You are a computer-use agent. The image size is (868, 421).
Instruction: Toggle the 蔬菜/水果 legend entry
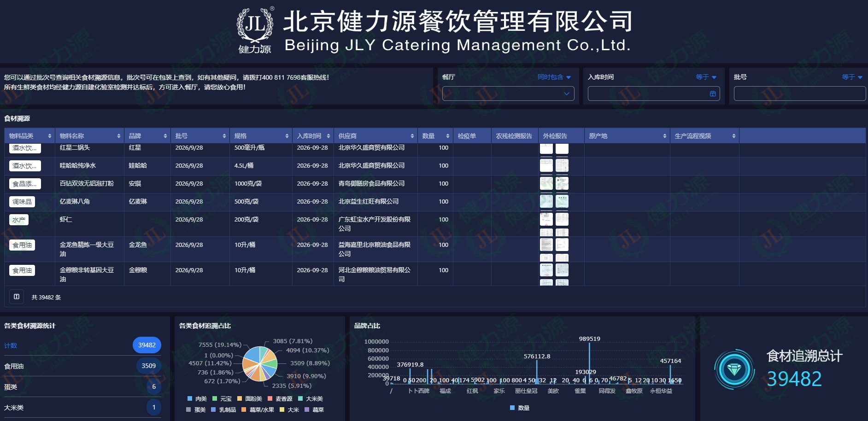click(x=258, y=409)
